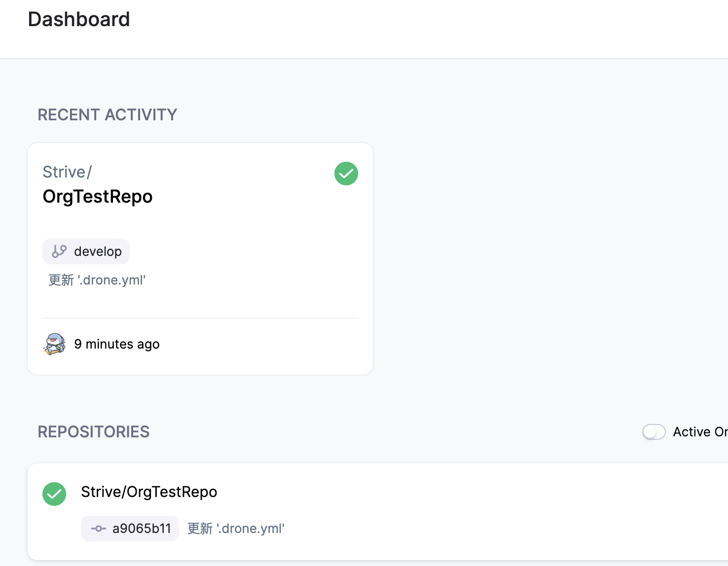Open the OrgTestRepo title in recent activity

[98, 197]
